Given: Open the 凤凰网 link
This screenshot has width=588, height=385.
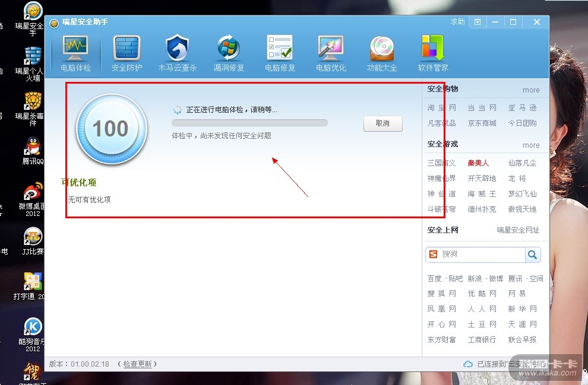Looking at the screenshot, I should pyautogui.click(x=442, y=308).
